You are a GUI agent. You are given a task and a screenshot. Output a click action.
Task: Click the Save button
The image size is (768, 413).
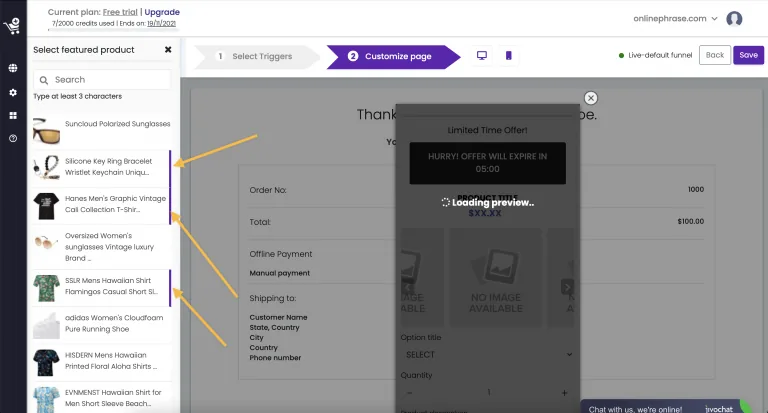pyautogui.click(x=748, y=55)
